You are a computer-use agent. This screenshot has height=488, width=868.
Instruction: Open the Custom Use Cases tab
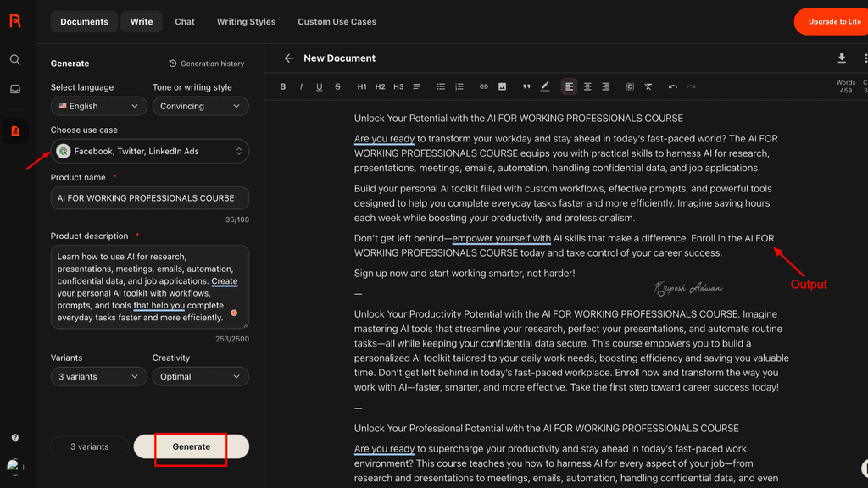coord(337,21)
